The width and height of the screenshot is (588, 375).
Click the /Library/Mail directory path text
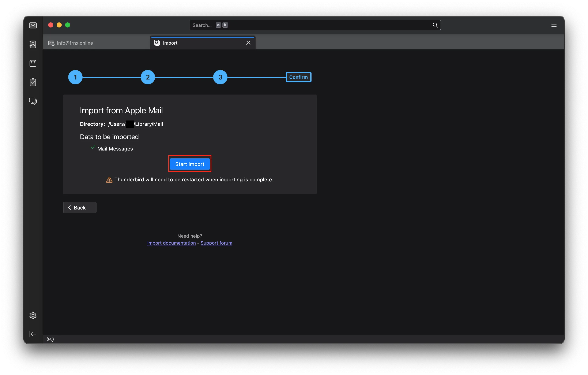click(x=136, y=124)
